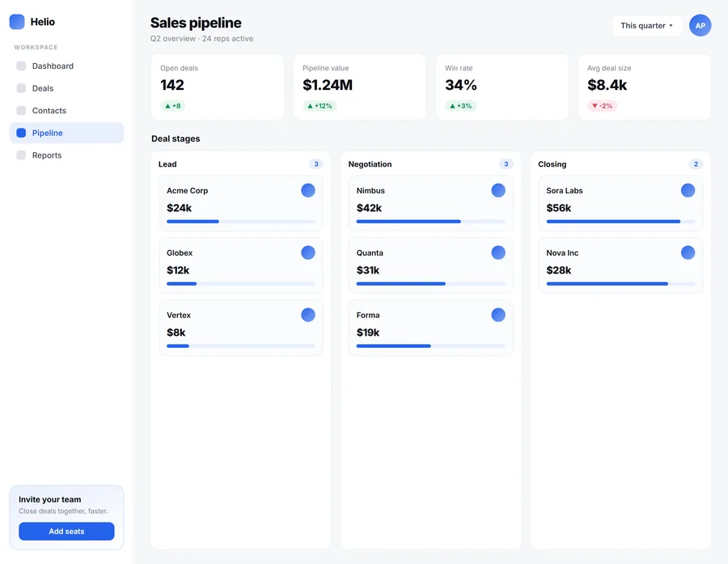Click the Quanta progress bar

(430, 284)
